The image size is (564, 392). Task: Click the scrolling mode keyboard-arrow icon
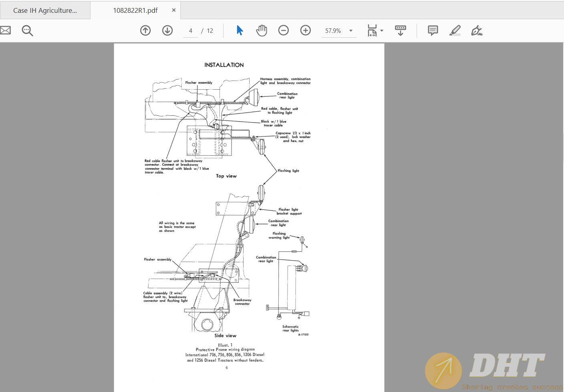point(401,30)
